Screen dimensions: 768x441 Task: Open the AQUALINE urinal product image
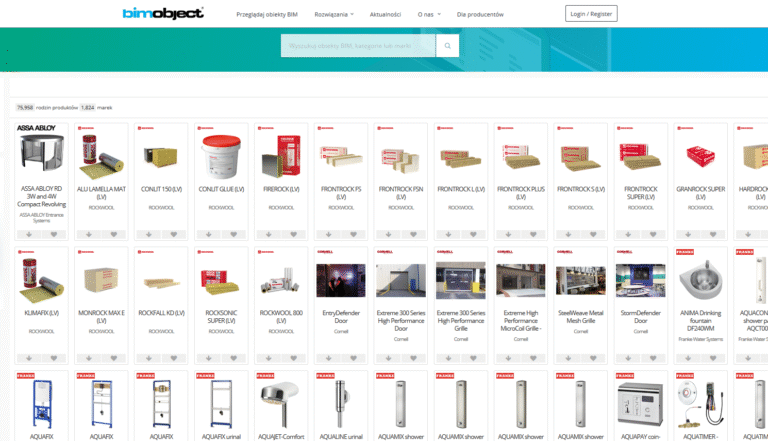click(x=341, y=404)
